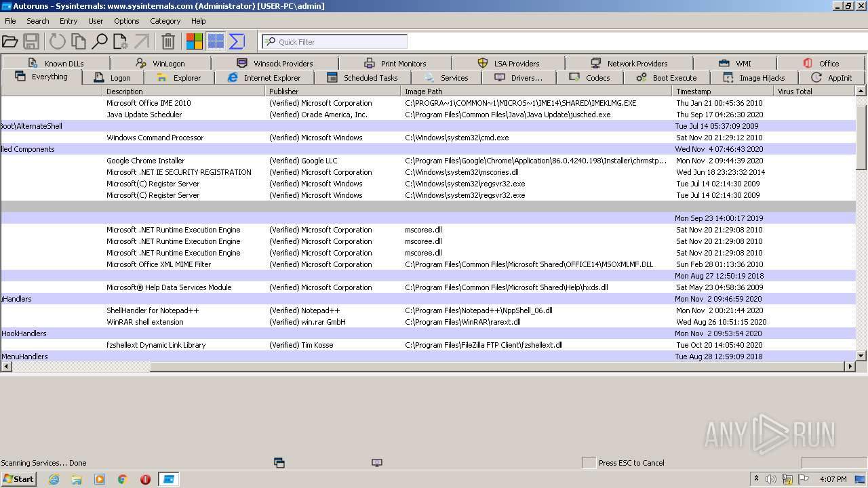Click the Copy toolbar icon
This screenshot has width=868, height=488.
pos(79,42)
